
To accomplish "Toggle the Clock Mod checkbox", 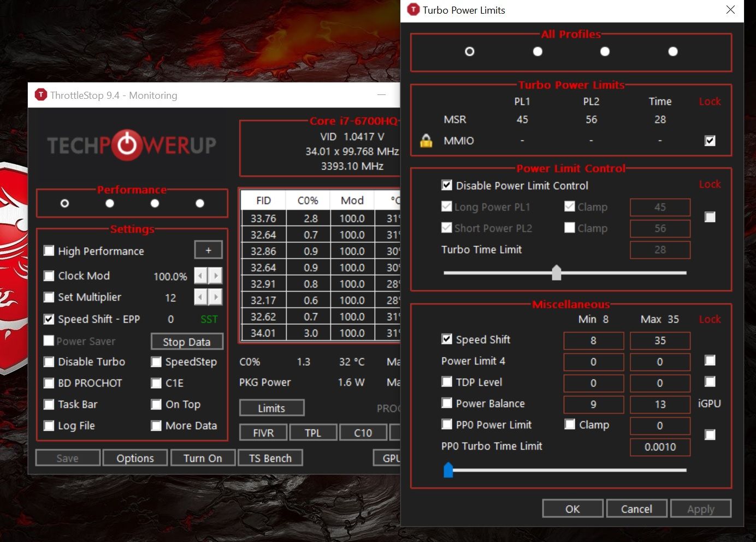I will (x=49, y=276).
